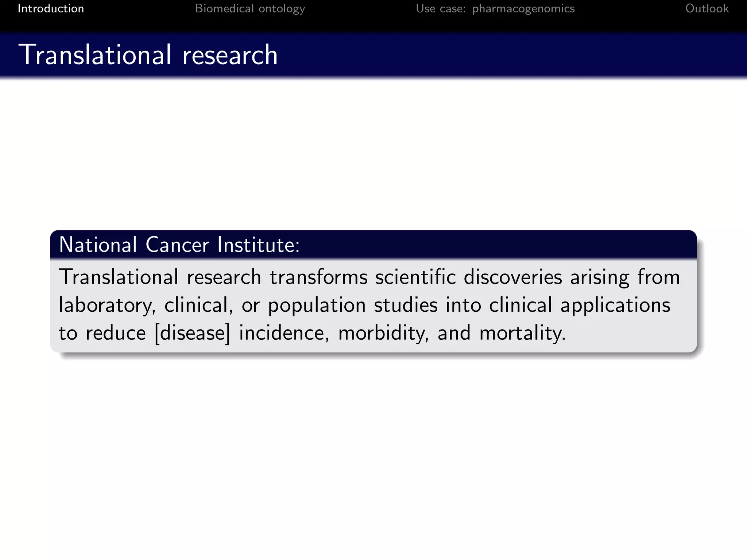
Task: Go to the Introduction section
Action: point(51,8)
